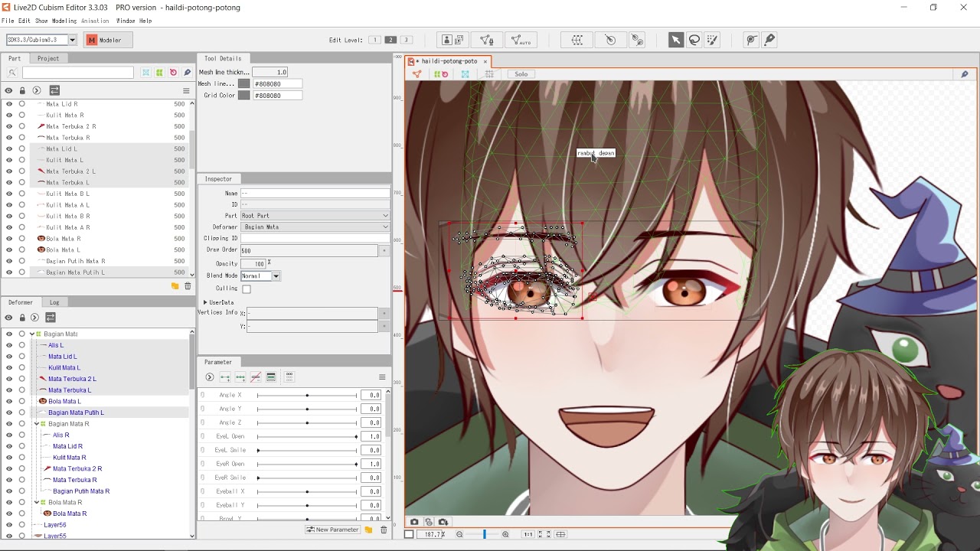The height and width of the screenshot is (551, 980).
Task: Switch to the Project tab
Action: point(47,58)
